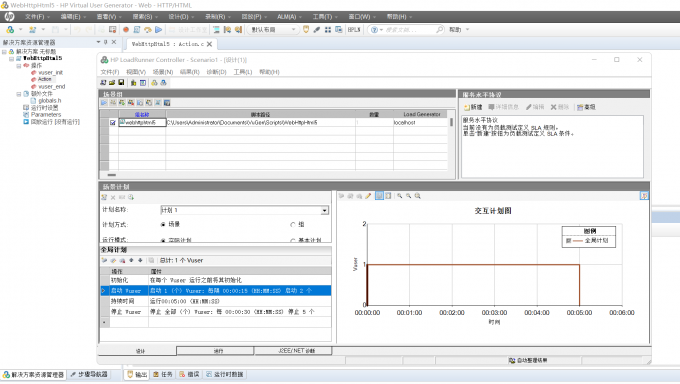Click the move action down arrow icon

click(140, 260)
